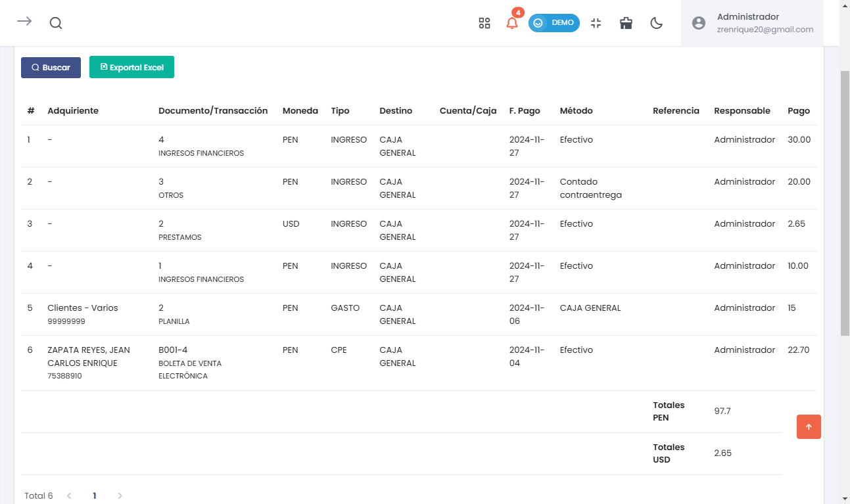Open the briefcase icon in the header
Image resolution: width=850 pixels, height=504 pixels.
pos(626,23)
